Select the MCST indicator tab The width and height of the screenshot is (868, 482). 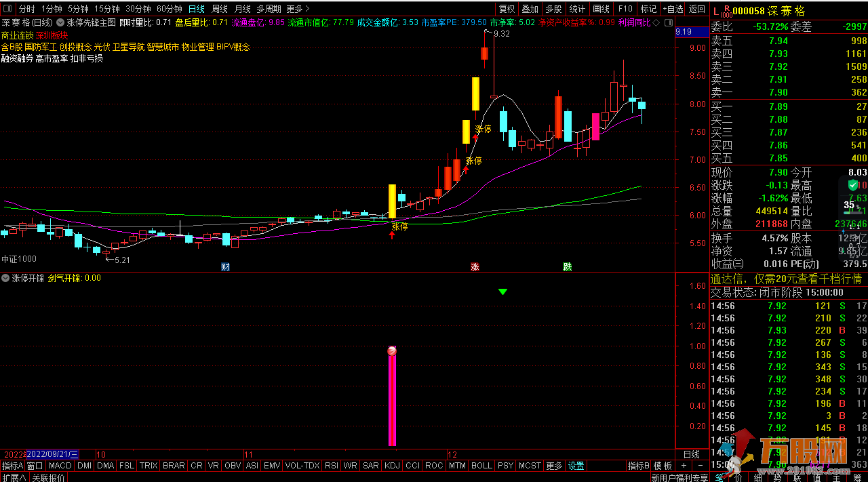pyautogui.click(x=530, y=466)
